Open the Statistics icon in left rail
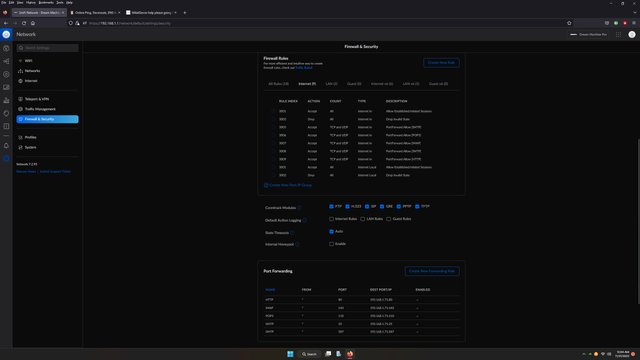The width and height of the screenshot is (640, 360). coord(6,100)
